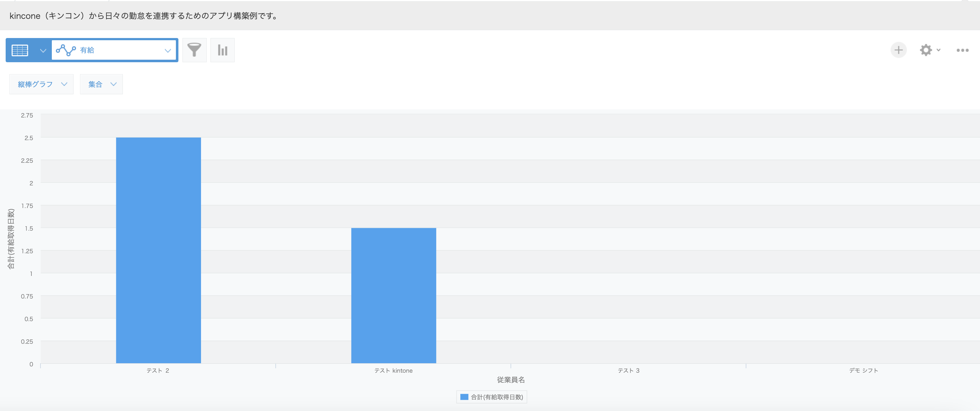Open the table view icon
Viewport: 980px width, 411px height.
[20, 50]
